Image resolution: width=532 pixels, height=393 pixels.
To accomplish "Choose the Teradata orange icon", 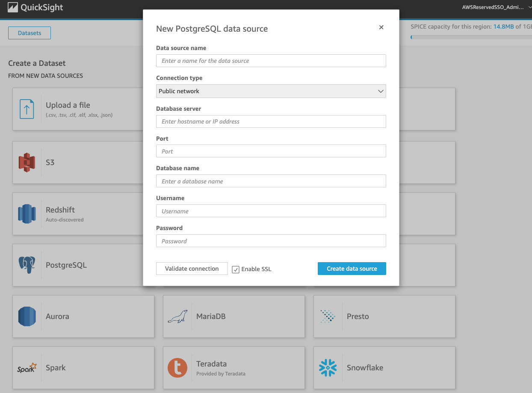I will tap(177, 368).
